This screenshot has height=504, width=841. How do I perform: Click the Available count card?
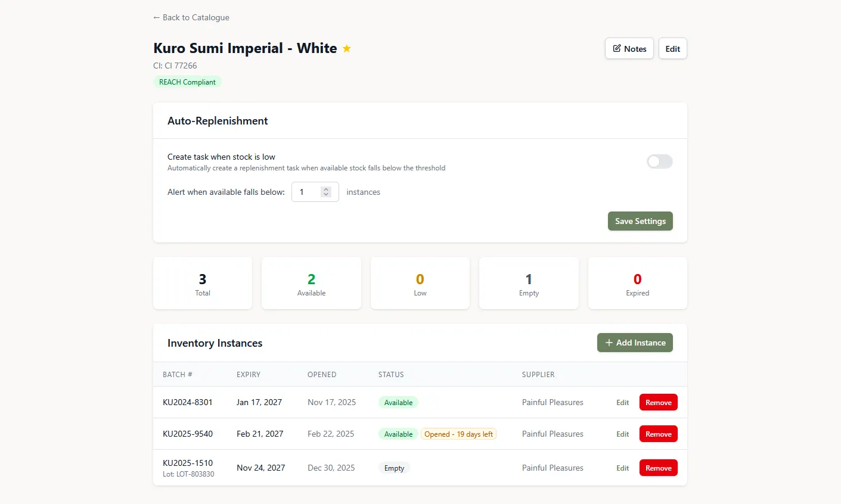coord(311,284)
